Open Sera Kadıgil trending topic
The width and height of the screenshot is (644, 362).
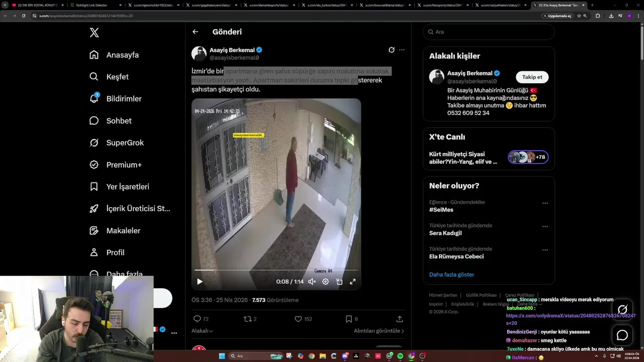445,233
